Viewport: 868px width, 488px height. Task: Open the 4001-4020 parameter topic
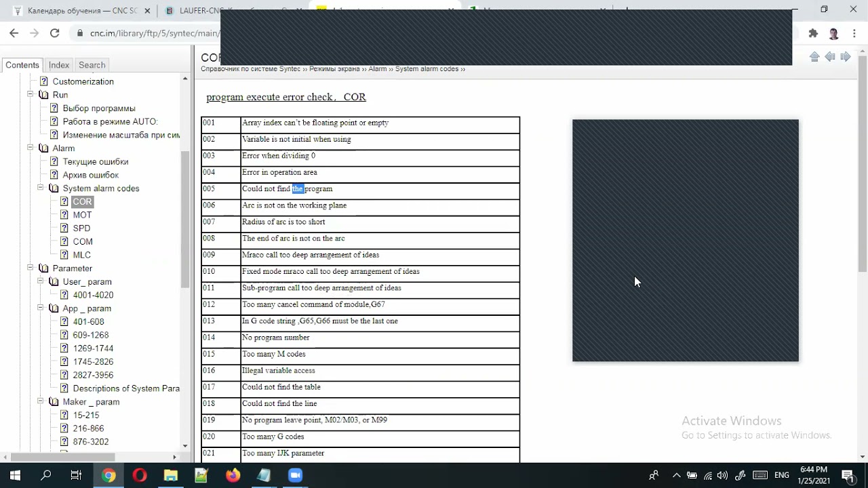coord(93,295)
